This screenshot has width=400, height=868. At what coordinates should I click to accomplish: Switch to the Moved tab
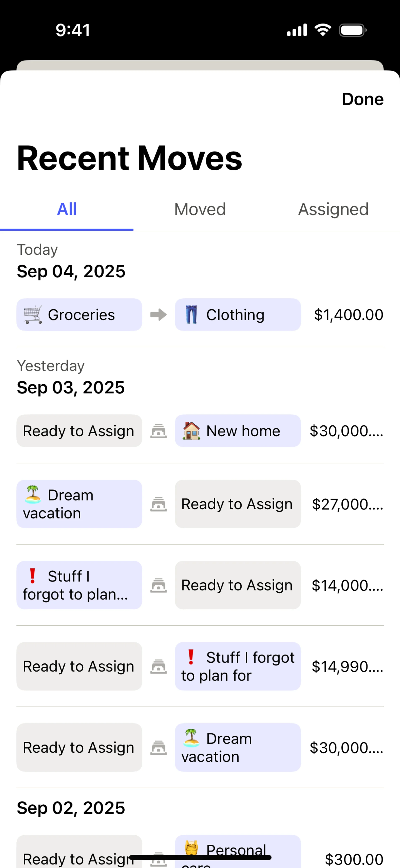pos(200,209)
